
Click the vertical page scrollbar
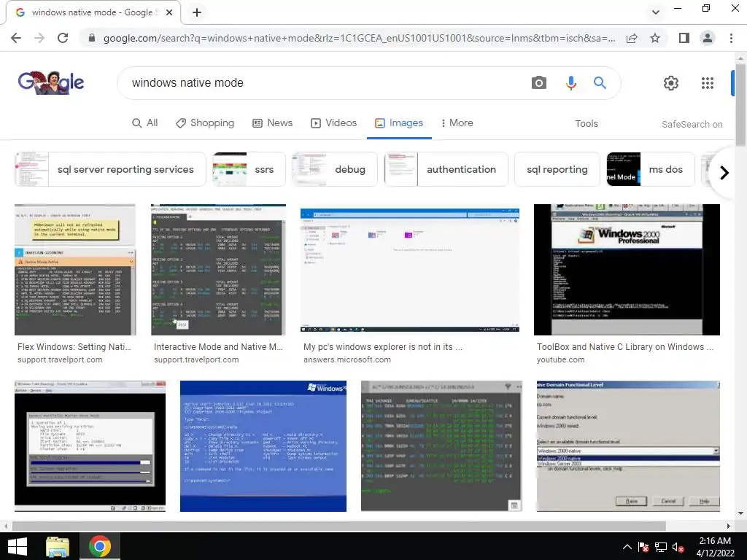click(741, 105)
